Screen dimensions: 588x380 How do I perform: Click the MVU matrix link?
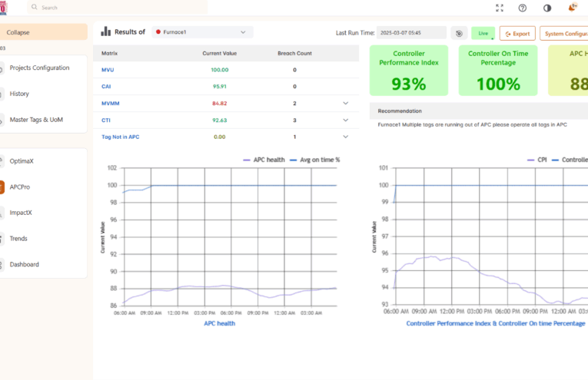point(107,70)
